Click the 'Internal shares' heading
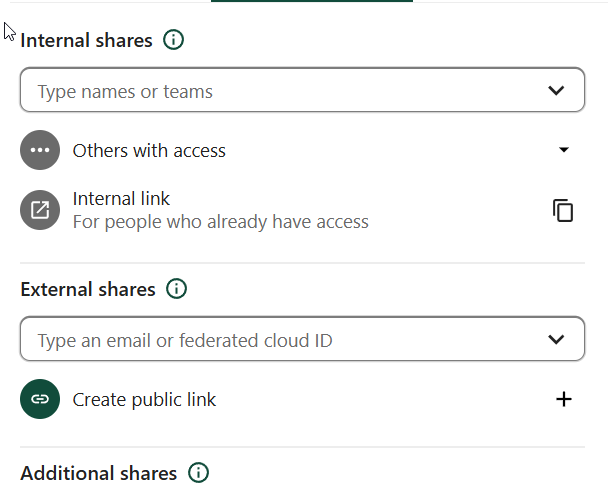The height and width of the screenshot is (494, 608). click(x=87, y=41)
